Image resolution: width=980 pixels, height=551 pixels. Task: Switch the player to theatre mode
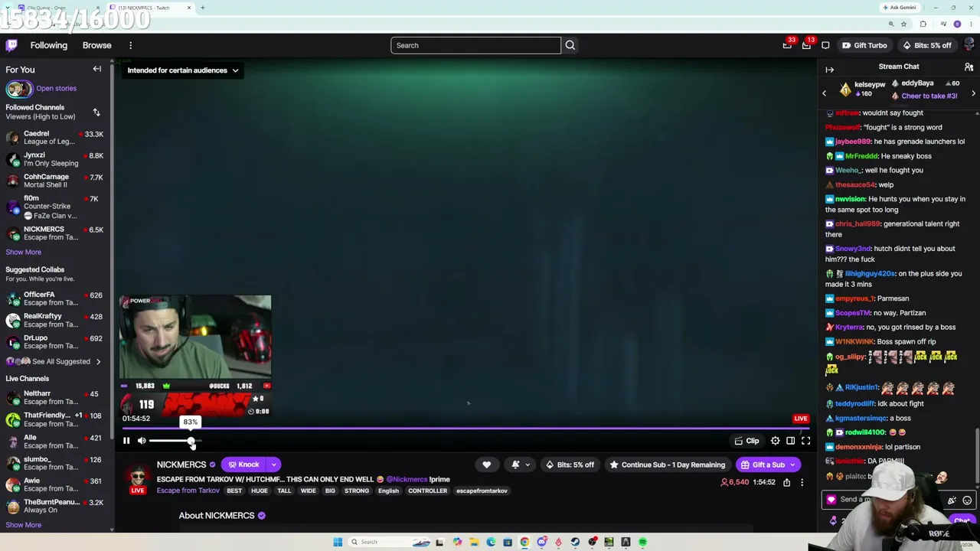tap(791, 441)
